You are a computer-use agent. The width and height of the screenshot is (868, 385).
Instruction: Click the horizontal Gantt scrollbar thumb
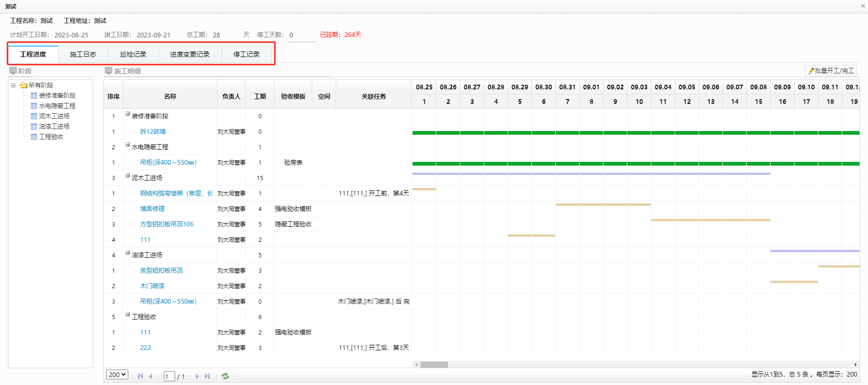434,364
